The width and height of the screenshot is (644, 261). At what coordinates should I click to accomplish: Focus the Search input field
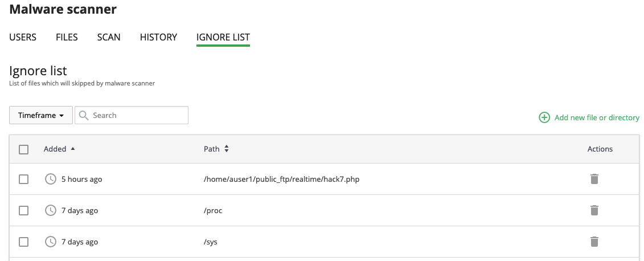138,115
